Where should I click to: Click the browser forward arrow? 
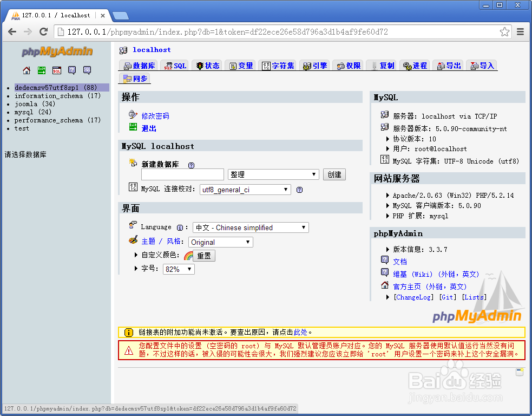28,32
